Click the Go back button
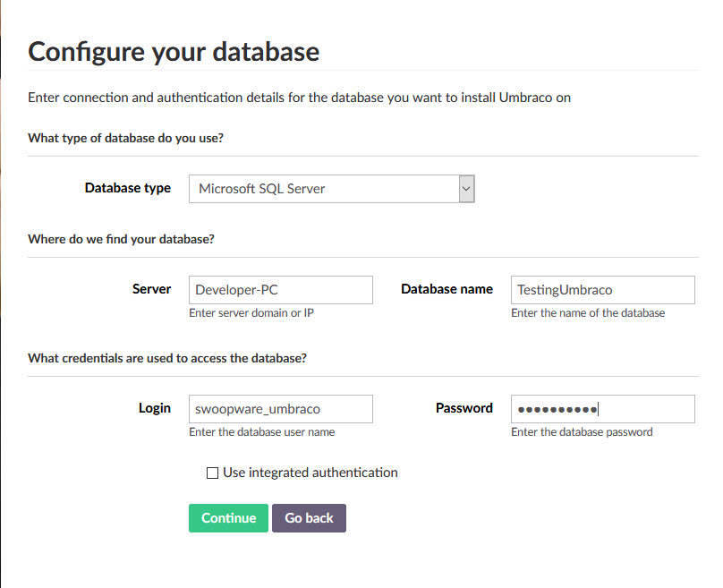723x588 pixels. tap(309, 518)
